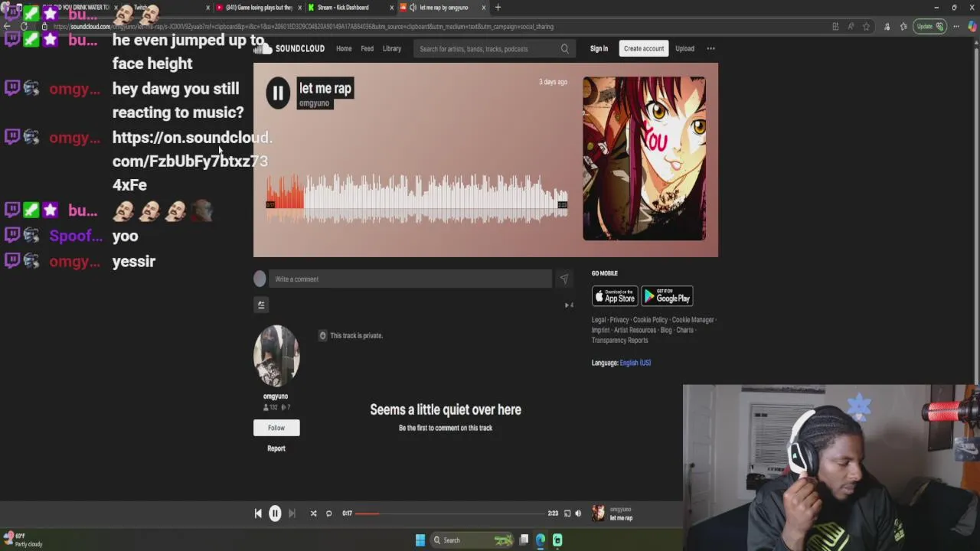Click the SoundCloud logo in the header

pos(289,49)
